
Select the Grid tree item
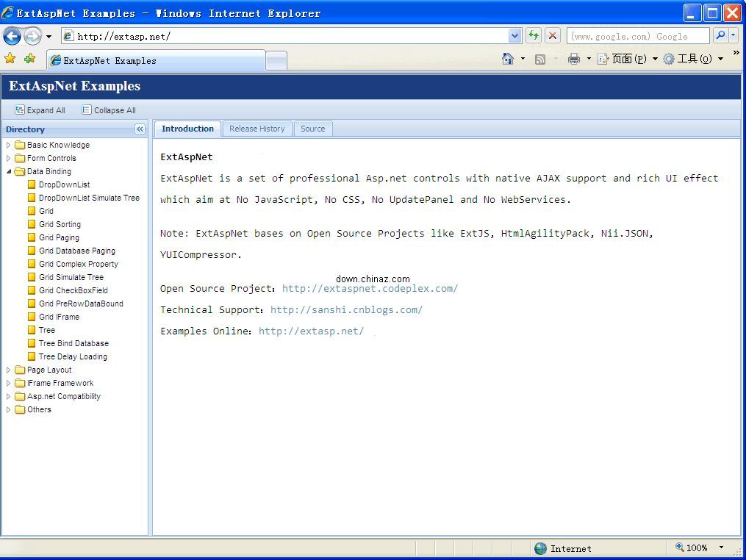coord(46,211)
